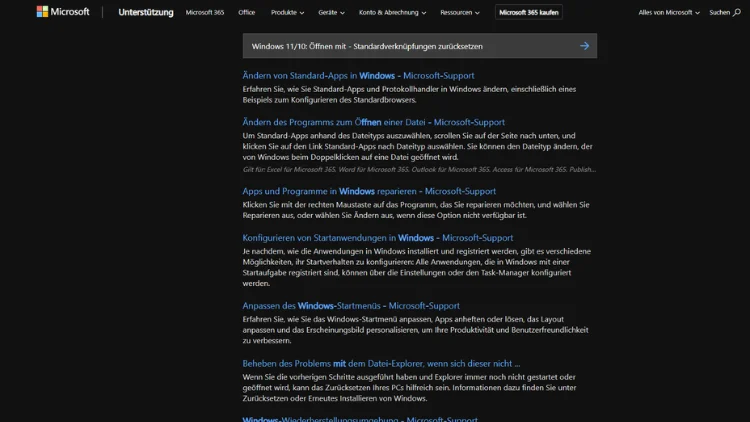This screenshot has width=750, height=422.
Task: Open 'Anpassen des Windows-Startmenüs' result
Action: (351, 305)
